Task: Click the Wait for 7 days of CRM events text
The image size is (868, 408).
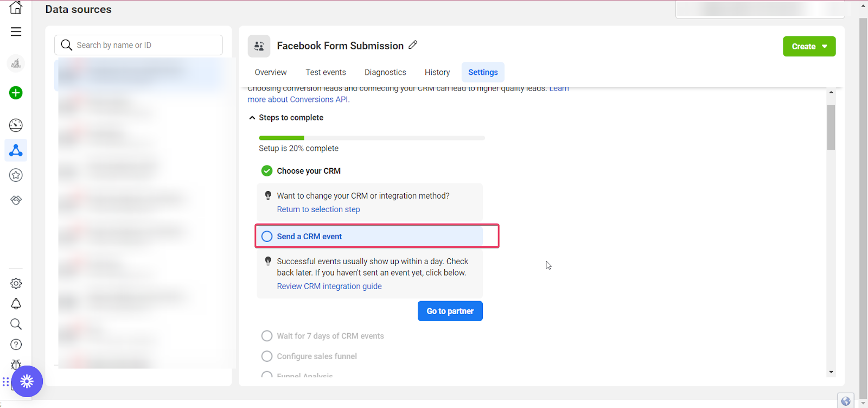Action: (x=330, y=336)
